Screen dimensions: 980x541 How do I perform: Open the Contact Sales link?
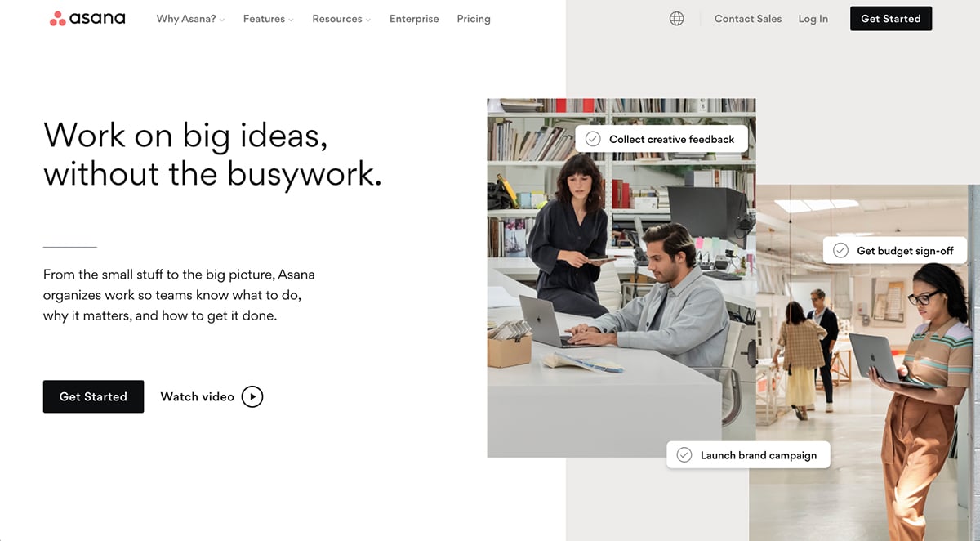tap(748, 18)
